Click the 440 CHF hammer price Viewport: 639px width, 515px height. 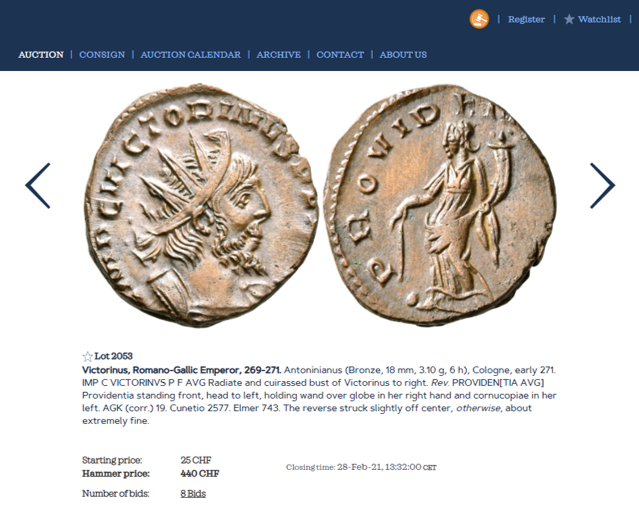[x=200, y=473]
